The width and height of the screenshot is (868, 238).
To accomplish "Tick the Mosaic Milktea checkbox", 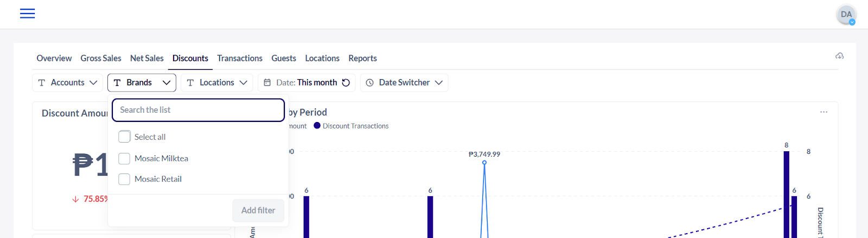I will click(x=124, y=158).
